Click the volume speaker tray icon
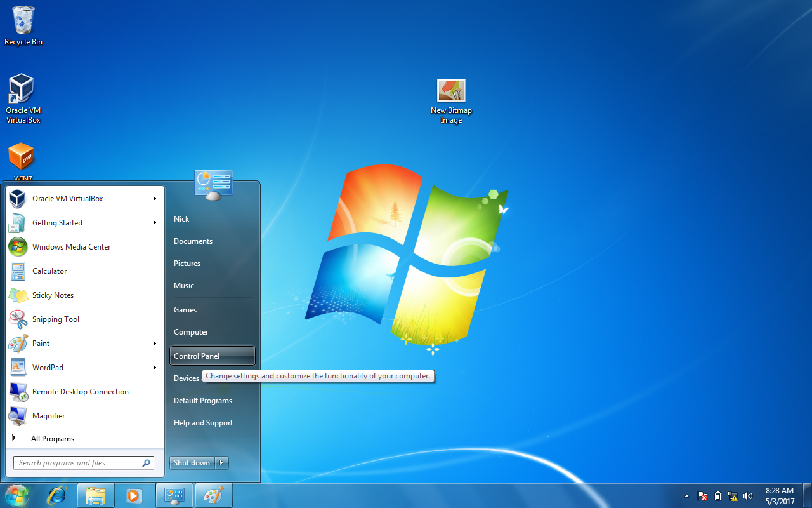This screenshot has height=508, width=812. [x=748, y=496]
